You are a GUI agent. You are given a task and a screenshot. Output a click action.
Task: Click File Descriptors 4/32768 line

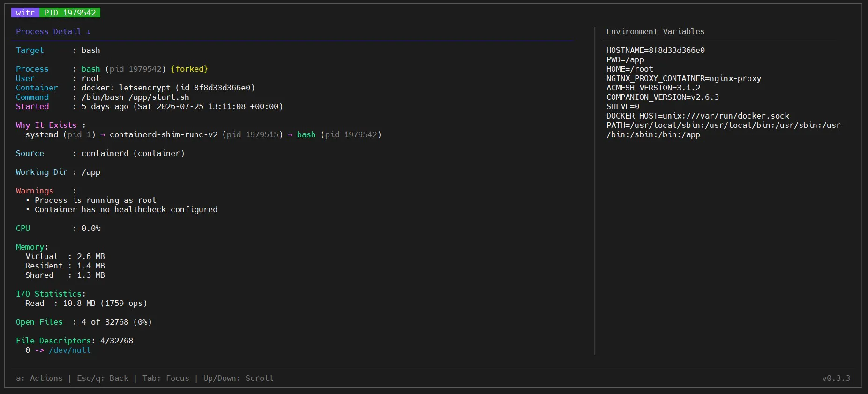coord(74,341)
